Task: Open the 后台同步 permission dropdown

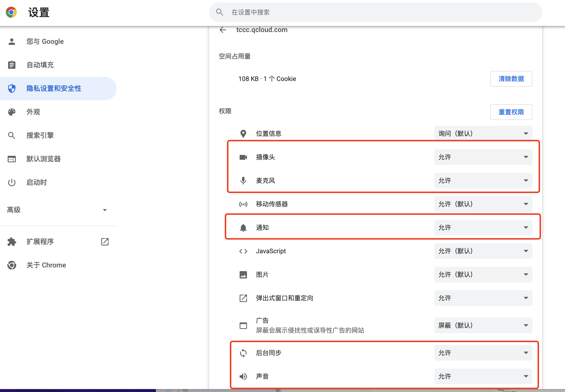Action: 483,353
